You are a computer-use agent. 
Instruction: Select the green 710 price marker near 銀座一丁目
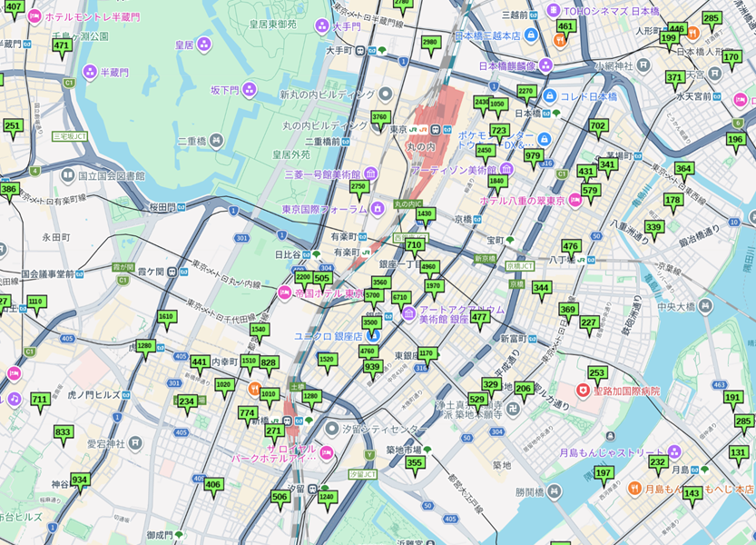tap(415, 243)
